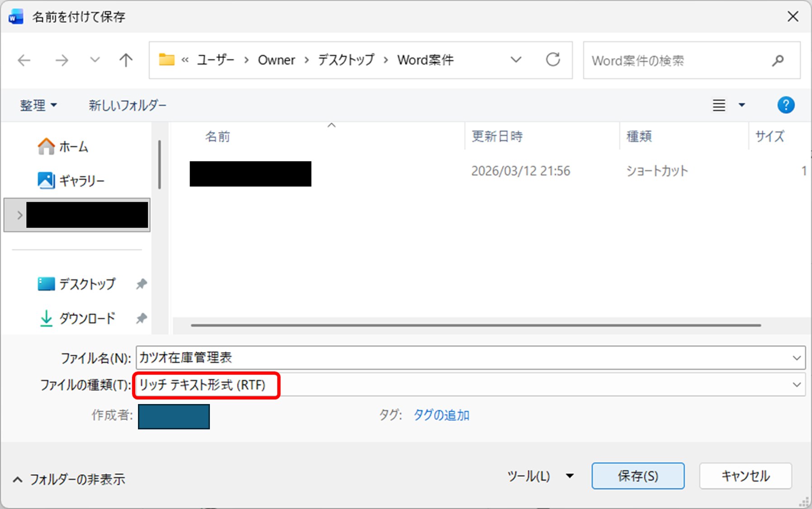Viewport: 812px width, 509px height.
Task: Open recent locations dropdown chevron
Action: coord(95,60)
